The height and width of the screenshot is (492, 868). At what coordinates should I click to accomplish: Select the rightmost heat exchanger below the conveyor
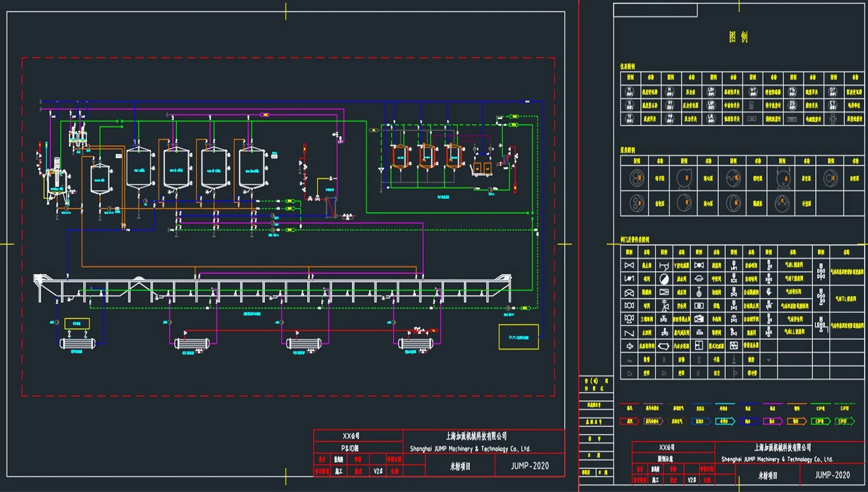[x=416, y=344]
